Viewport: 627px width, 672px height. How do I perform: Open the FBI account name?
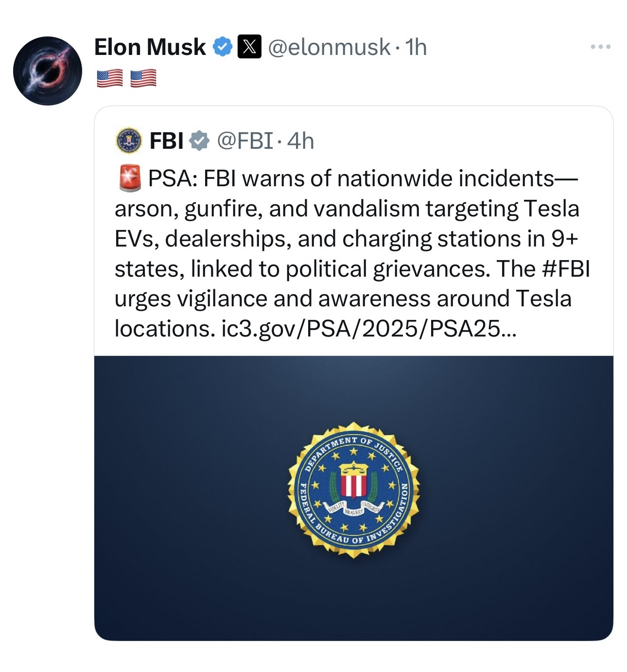tap(166, 141)
